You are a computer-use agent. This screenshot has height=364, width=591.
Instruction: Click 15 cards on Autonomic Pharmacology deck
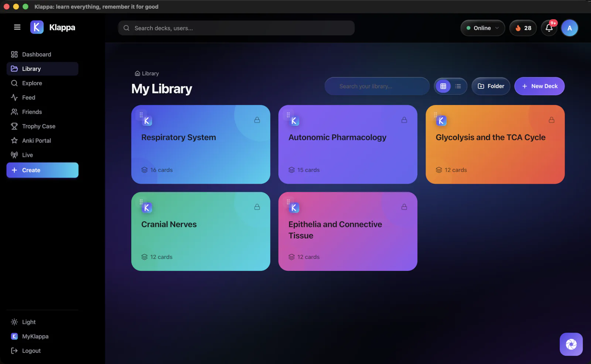click(304, 170)
